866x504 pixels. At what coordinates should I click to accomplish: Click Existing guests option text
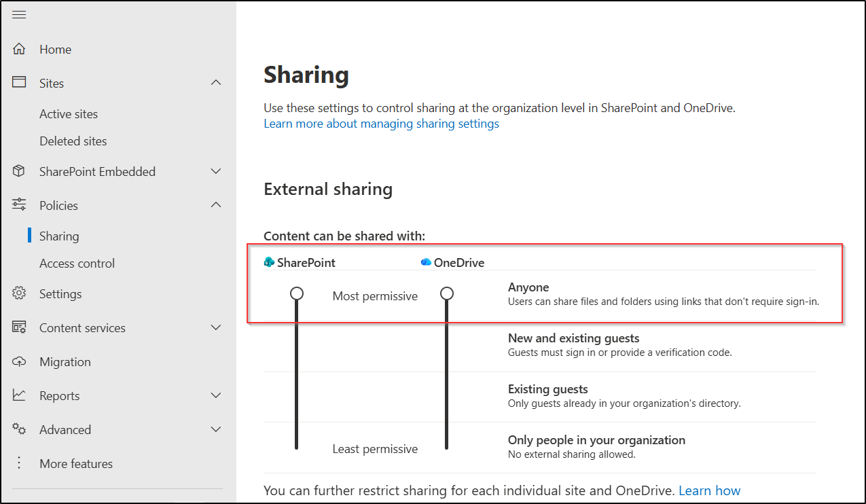click(548, 389)
